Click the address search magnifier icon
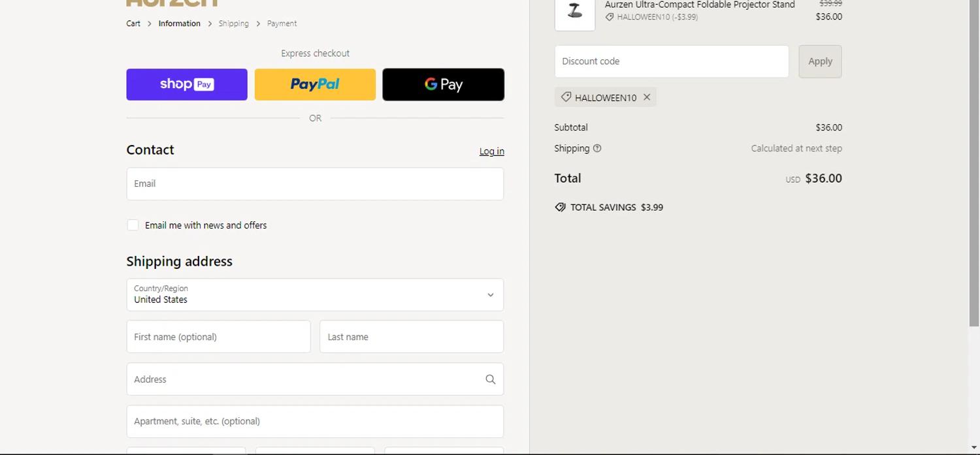Viewport: 980px width, 455px height. (490, 379)
